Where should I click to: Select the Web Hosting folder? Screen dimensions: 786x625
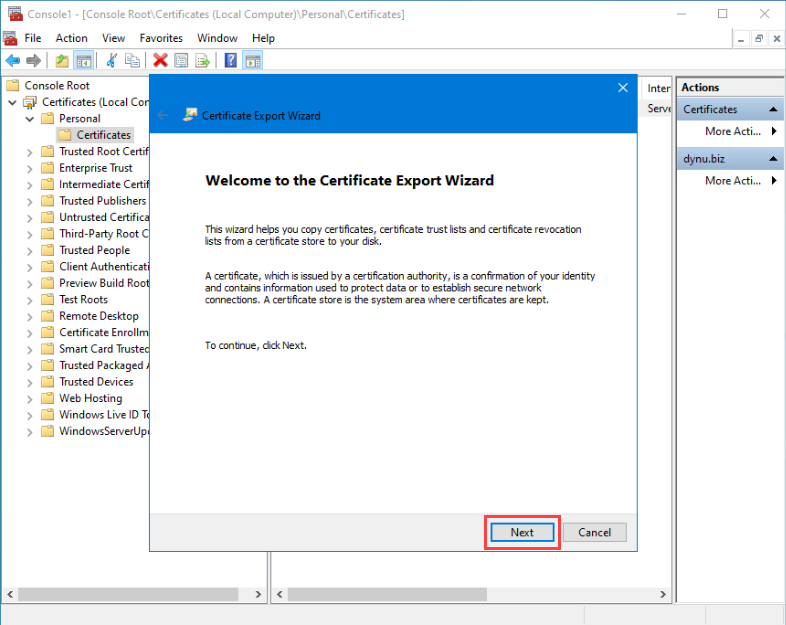[x=90, y=398]
